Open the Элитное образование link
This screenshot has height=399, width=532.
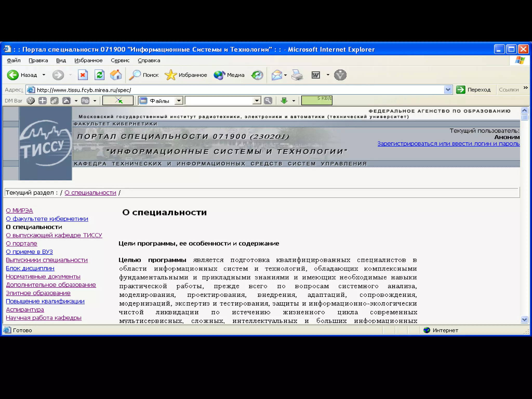pyautogui.click(x=38, y=293)
